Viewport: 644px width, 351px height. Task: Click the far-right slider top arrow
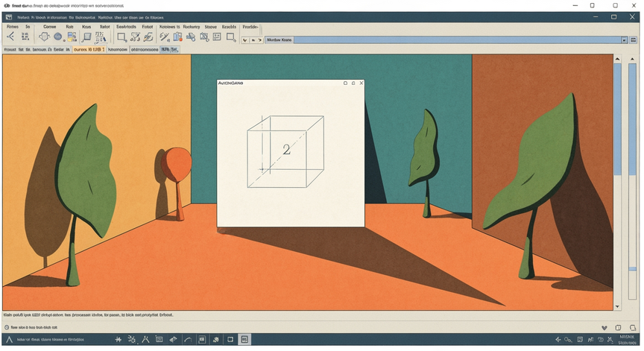click(x=633, y=59)
